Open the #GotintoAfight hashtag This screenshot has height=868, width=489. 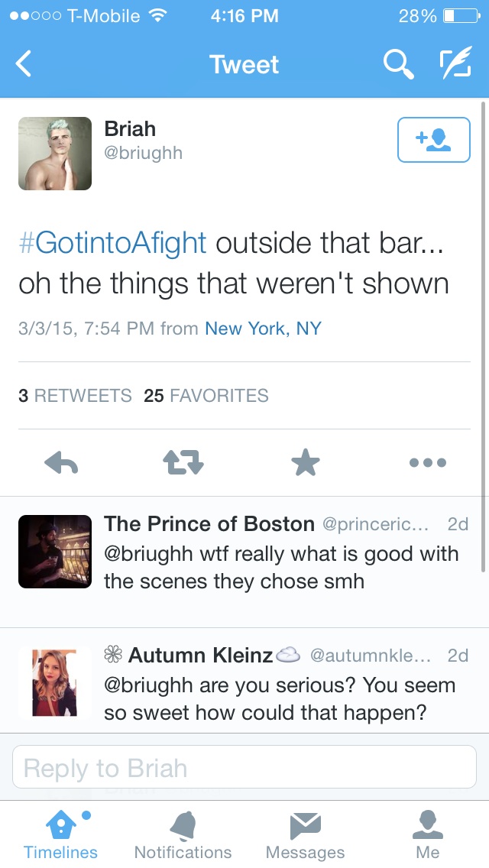pyautogui.click(x=112, y=243)
